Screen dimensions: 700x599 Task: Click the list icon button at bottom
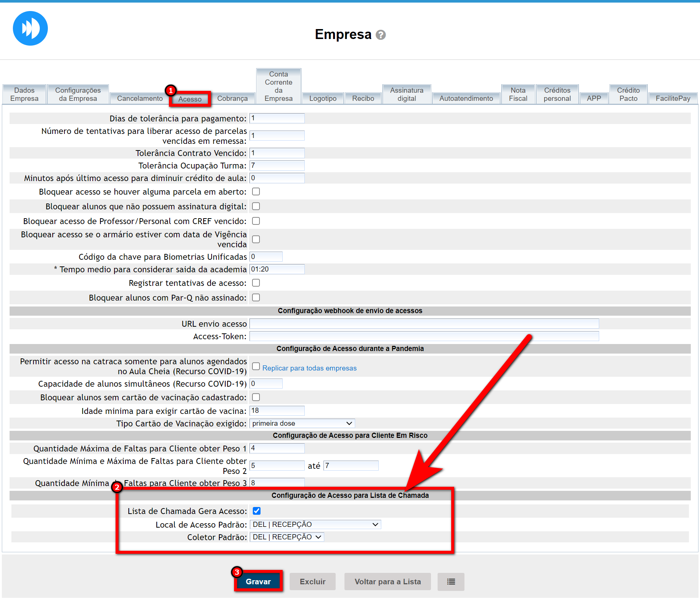pyautogui.click(x=450, y=581)
